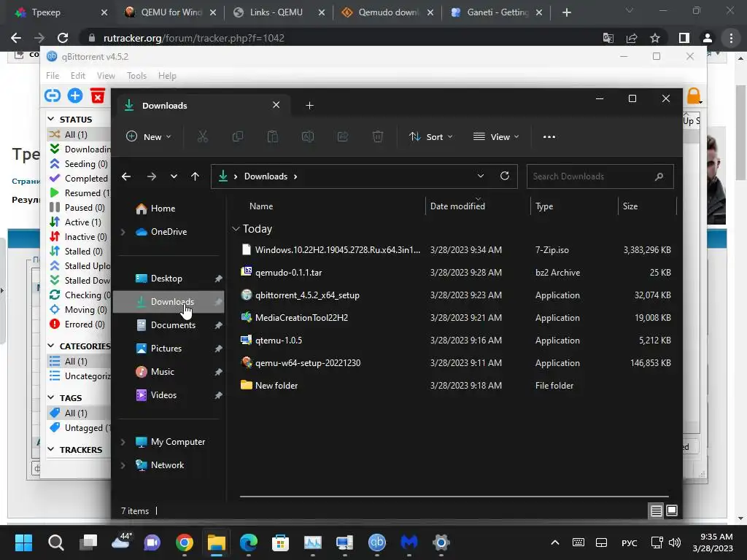
Task: Select Documents in navigation pane
Action: pos(169,325)
